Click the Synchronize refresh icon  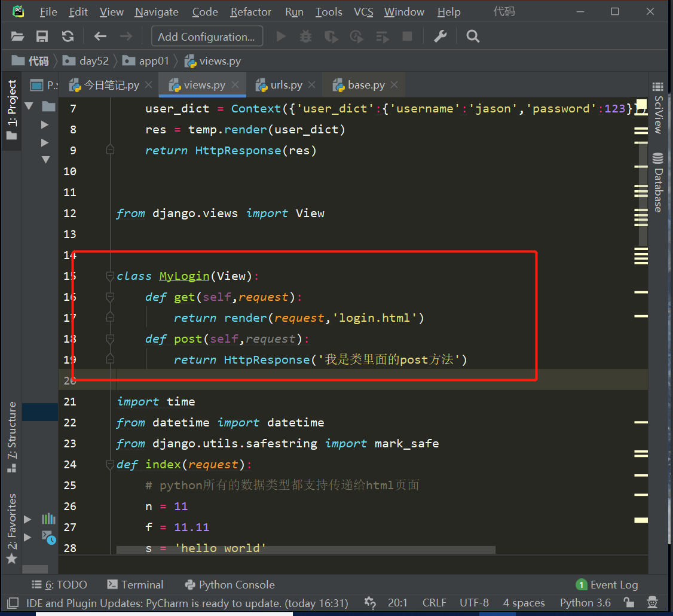click(68, 36)
